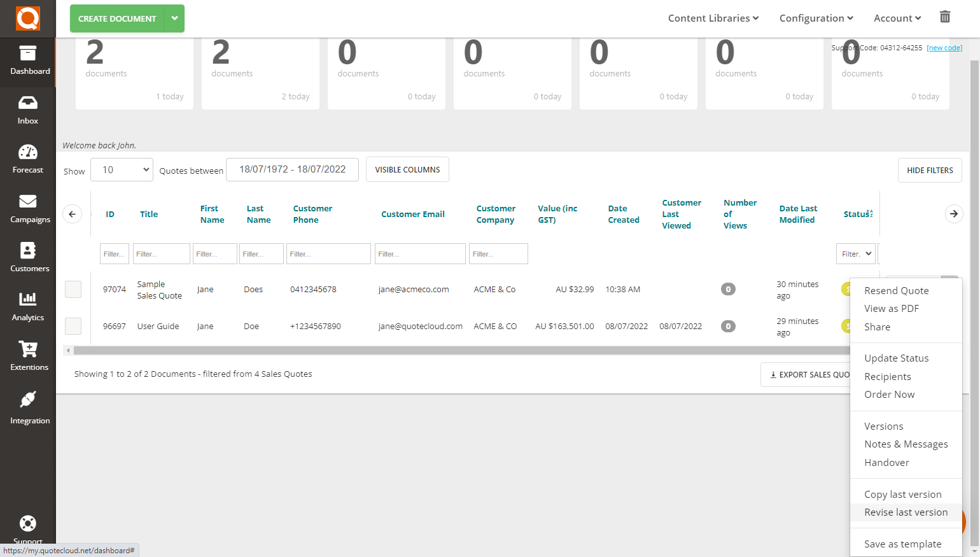980x557 pixels.
Task: Select Revise last version menu item
Action: point(906,512)
